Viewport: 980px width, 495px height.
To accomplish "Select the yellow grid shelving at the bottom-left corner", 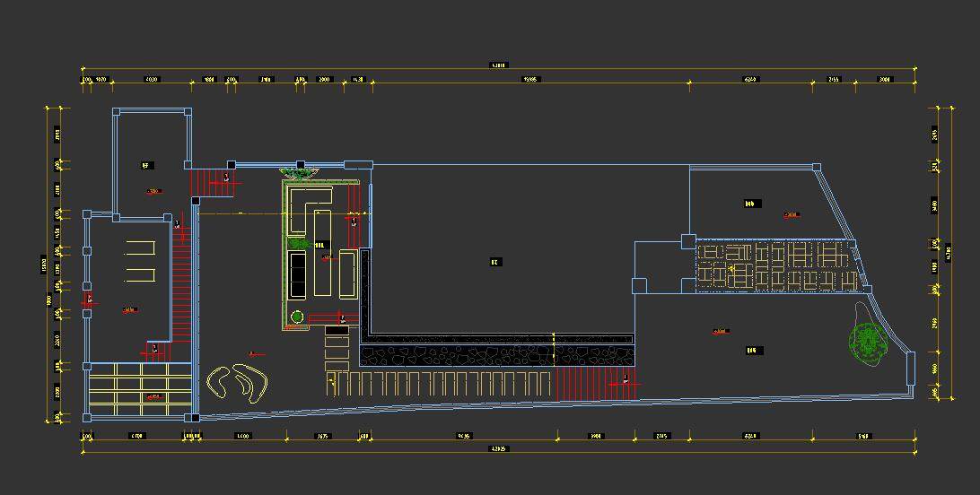I will 140,390.
